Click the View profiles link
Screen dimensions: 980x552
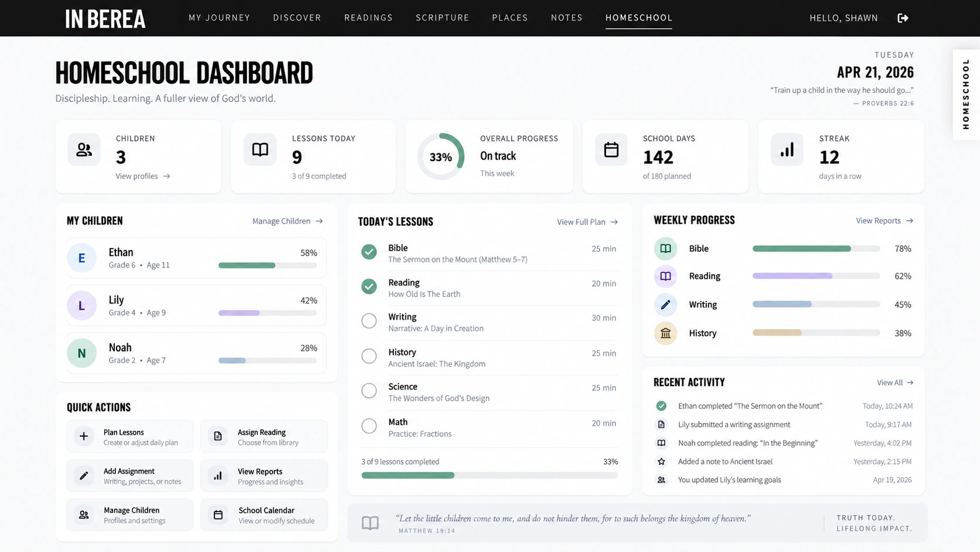pyautogui.click(x=143, y=176)
